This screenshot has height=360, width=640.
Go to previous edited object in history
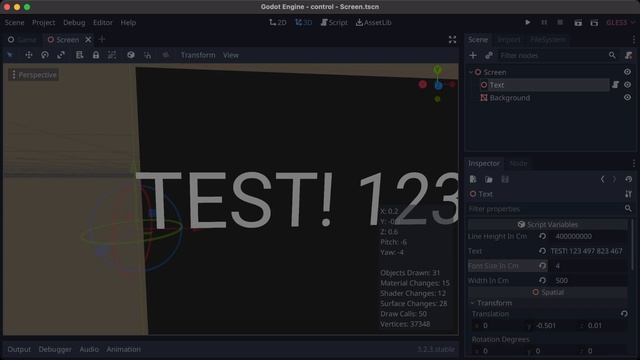(602, 179)
